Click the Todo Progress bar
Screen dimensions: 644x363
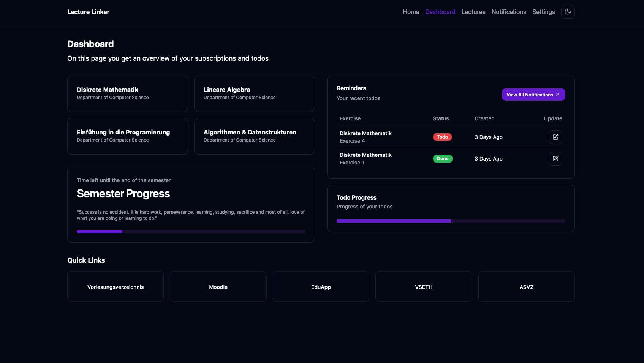[451, 221]
